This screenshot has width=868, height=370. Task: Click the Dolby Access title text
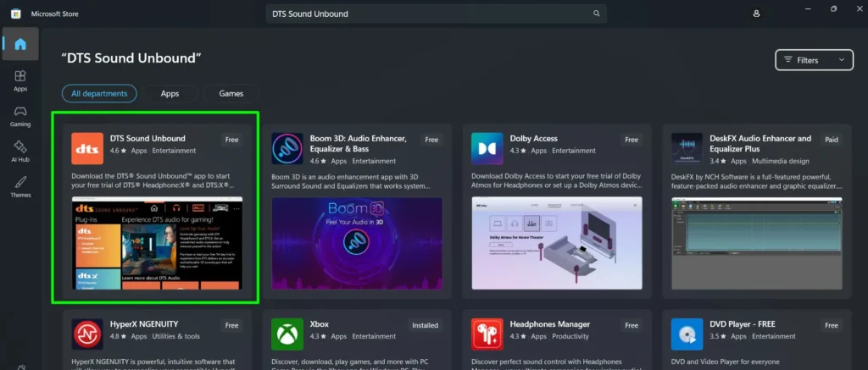tap(534, 138)
